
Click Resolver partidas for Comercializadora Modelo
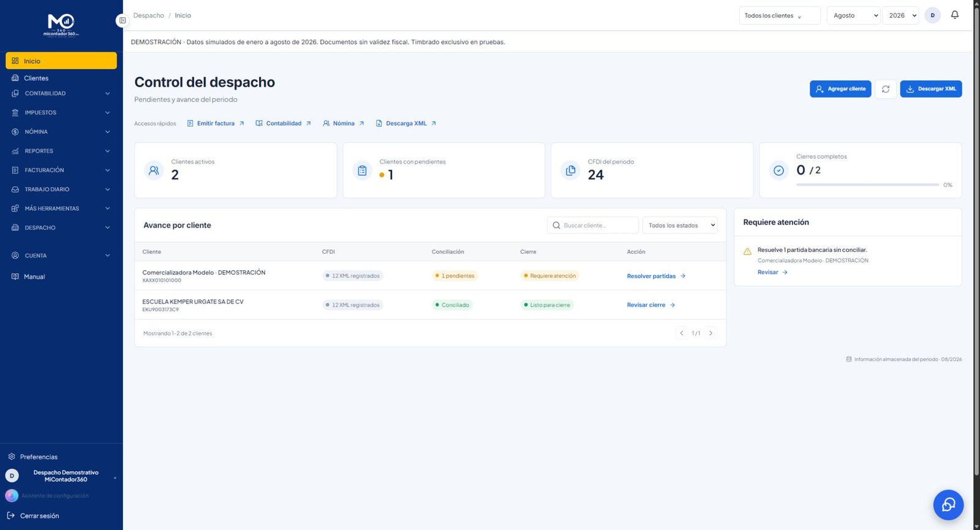pos(656,276)
